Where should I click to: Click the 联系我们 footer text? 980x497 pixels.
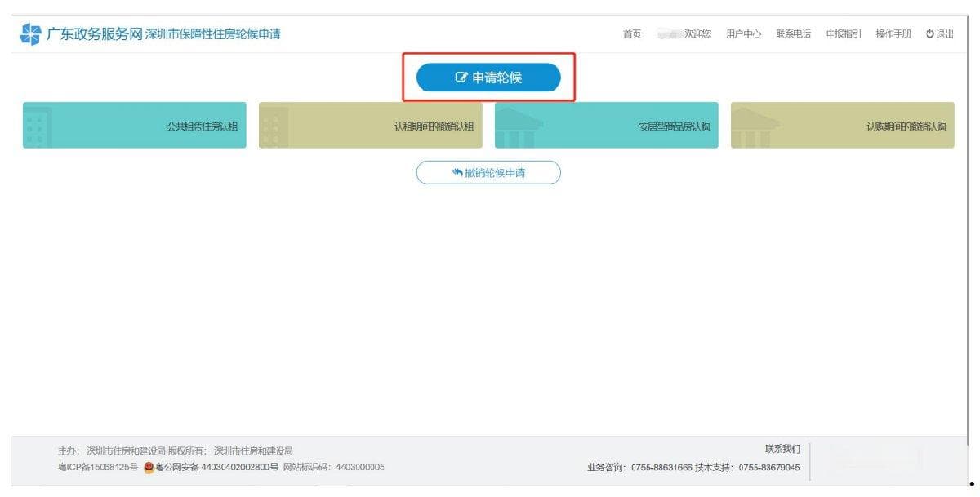(x=782, y=449)
